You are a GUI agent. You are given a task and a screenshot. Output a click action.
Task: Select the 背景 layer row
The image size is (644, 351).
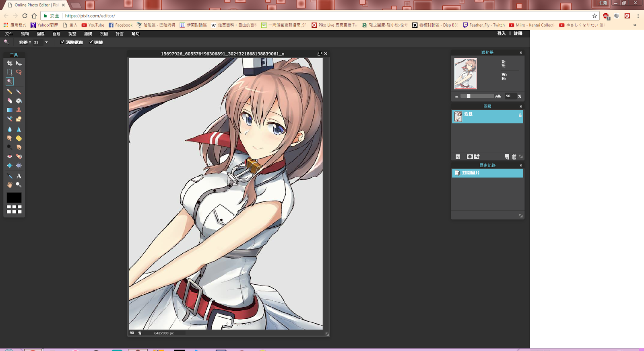point(487,117)
